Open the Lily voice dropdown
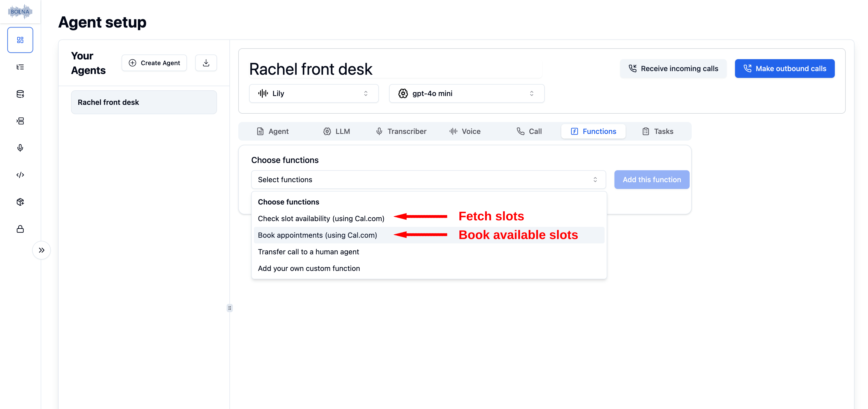The image size is (868, 409). 313,93
